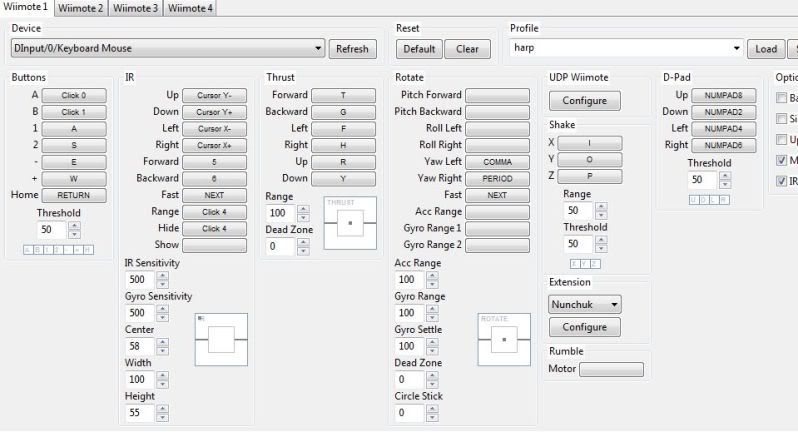This screenshot has width=798, height=432.
Task: Click the Home mapping 'RETURN'
Action: [x=74, y=195]
